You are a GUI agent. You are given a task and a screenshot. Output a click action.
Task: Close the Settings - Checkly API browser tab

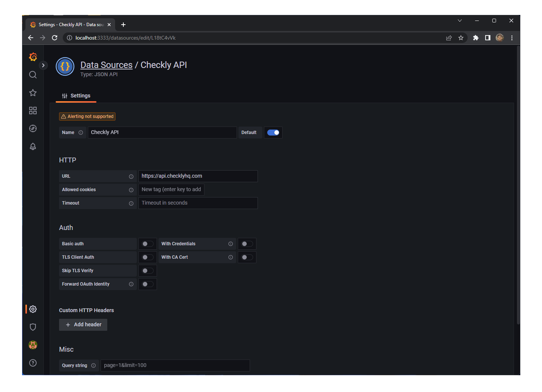click(109, 25)
